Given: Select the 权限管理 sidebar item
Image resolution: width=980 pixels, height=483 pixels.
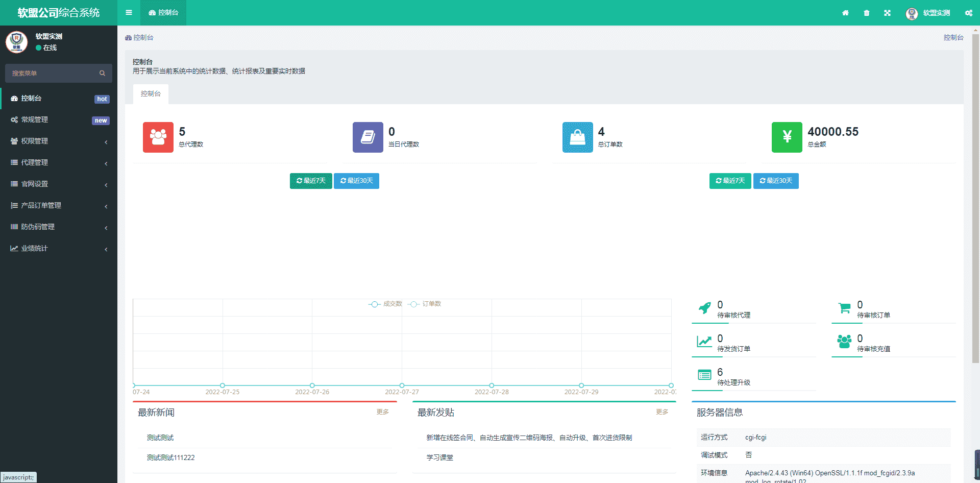Looking at the screenshot, I should pyautogui.click(x=59, y=141).
